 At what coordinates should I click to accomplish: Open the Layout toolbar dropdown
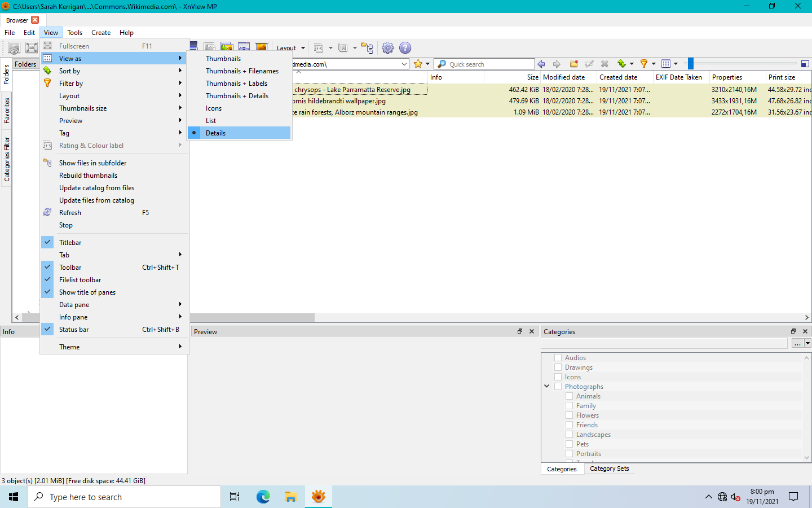coord(290,48)
